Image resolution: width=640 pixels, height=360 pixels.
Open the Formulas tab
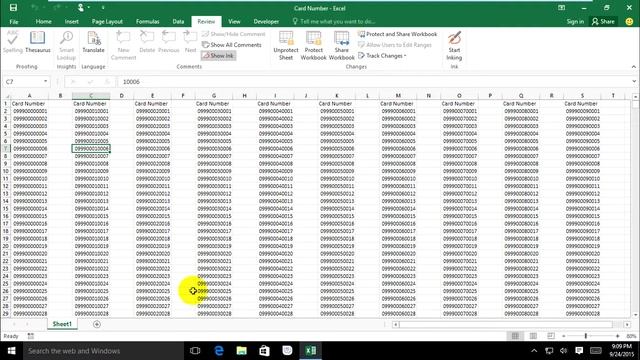pos(147,21)
